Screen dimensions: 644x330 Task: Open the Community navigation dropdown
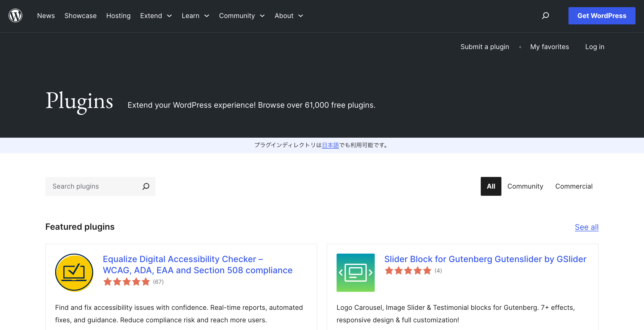pos(242,16)
